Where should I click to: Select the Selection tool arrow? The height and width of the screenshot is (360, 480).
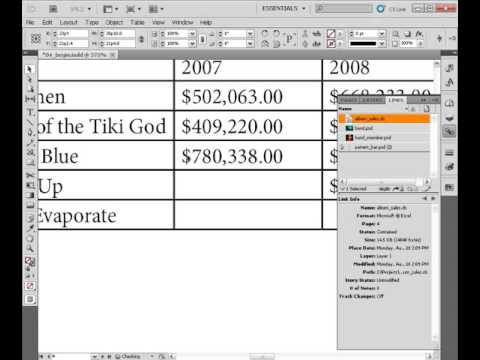[x=29, y=69]
